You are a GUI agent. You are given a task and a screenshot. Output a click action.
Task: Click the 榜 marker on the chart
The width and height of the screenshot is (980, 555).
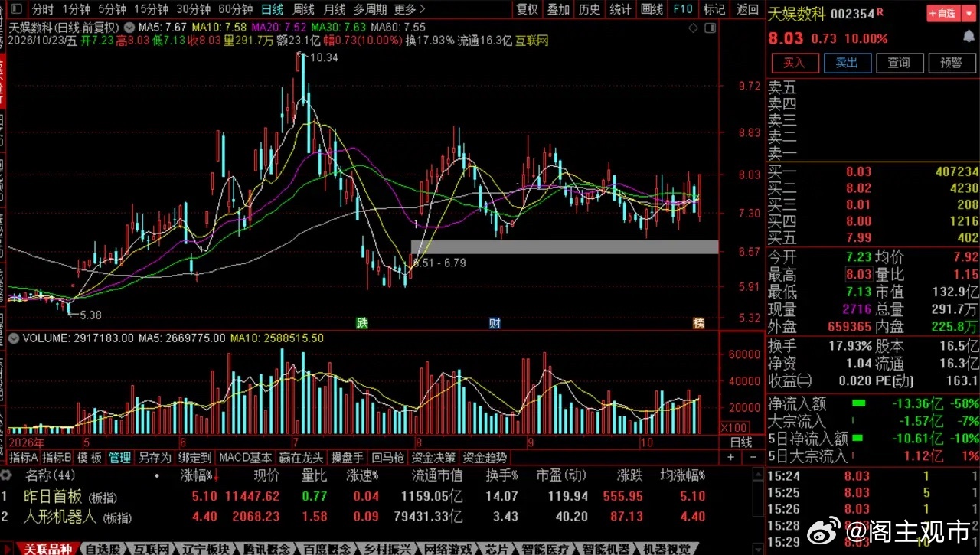tap(698, 323)
